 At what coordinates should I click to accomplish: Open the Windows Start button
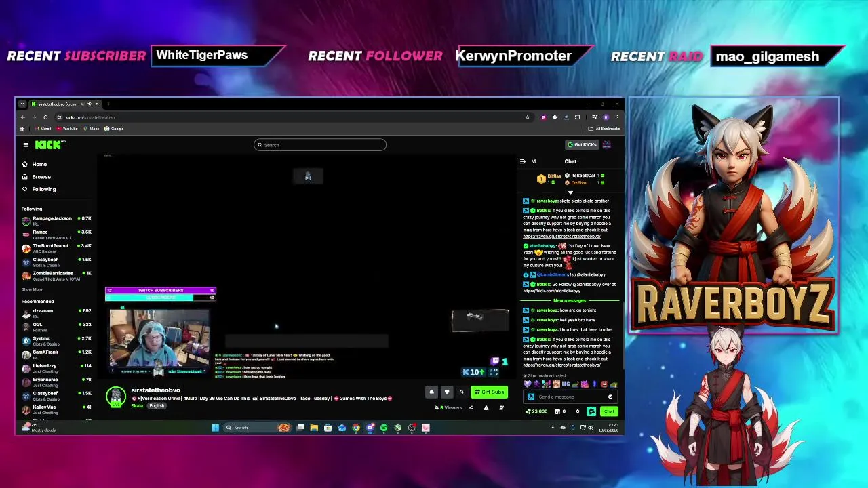tap(215, 428)
